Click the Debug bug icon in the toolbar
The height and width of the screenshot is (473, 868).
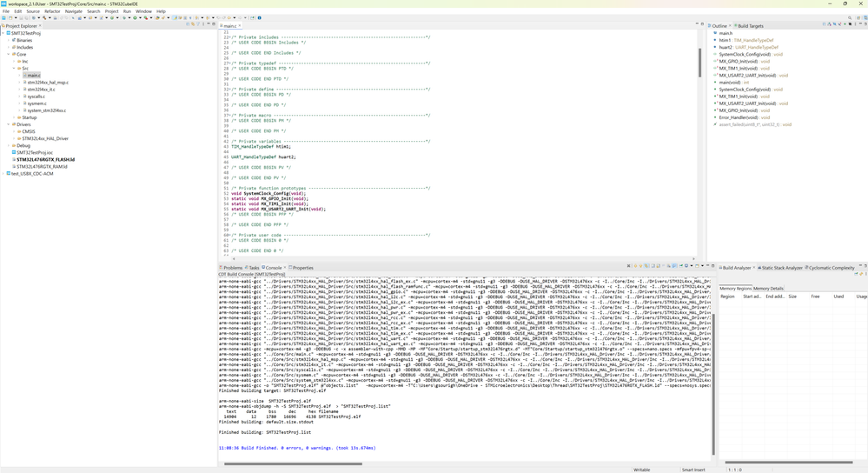pyautogui.click(x=124, y=17)
